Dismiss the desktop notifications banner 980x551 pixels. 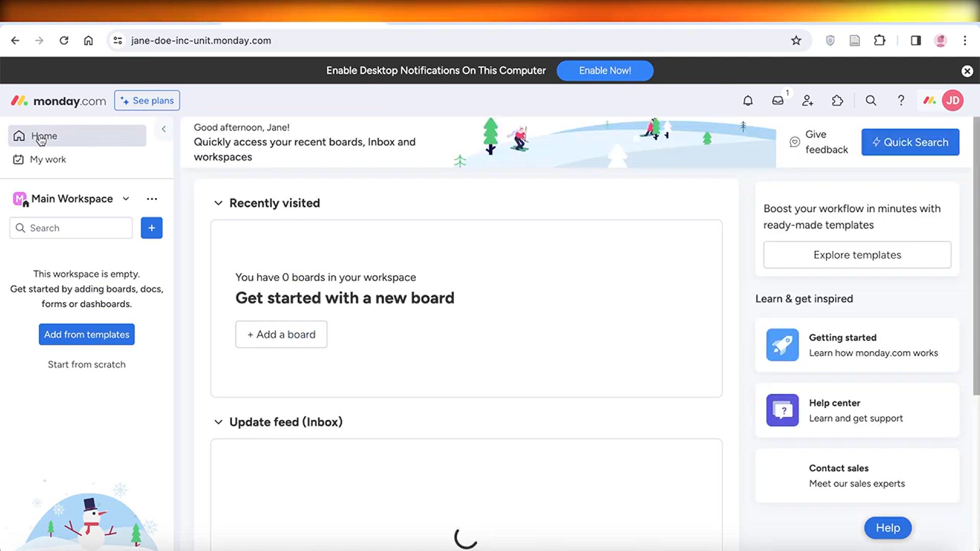click(967, 71)
